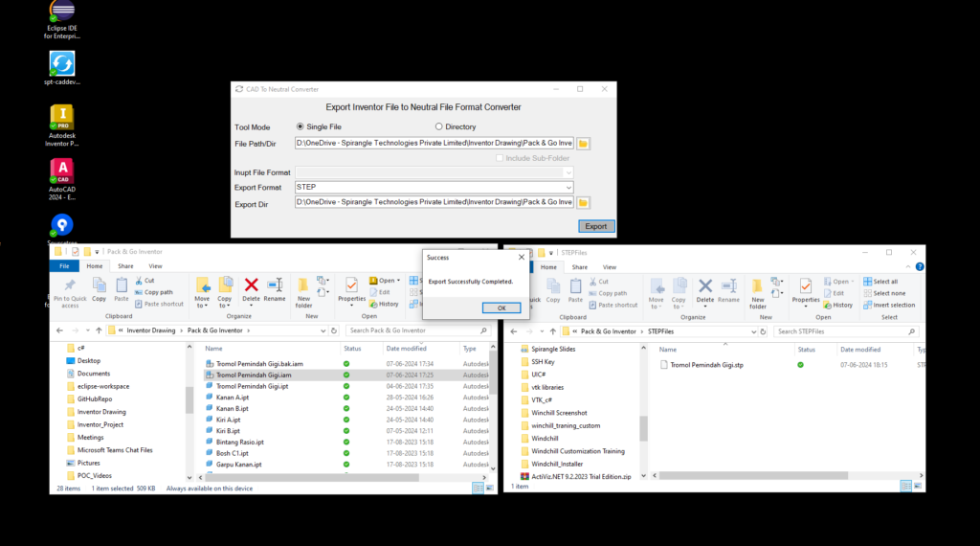Click Rename icon in STEPFiles ribbon

point(728,291)
